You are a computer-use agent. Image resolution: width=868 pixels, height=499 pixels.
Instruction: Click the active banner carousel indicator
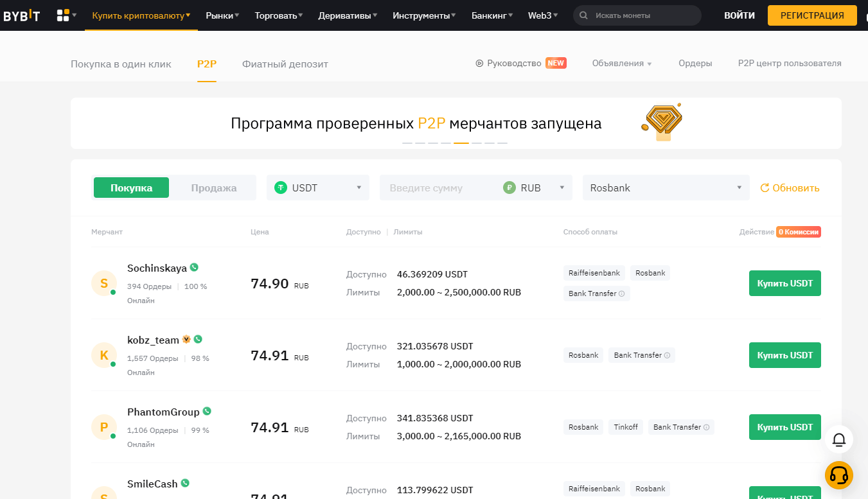461,143
